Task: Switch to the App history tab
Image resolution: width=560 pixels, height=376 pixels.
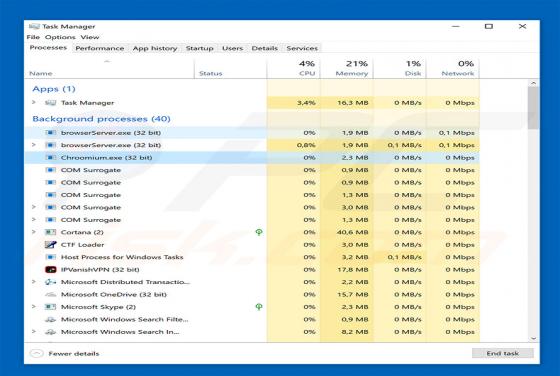Action: pyautogui.click(x=155, y=48)
